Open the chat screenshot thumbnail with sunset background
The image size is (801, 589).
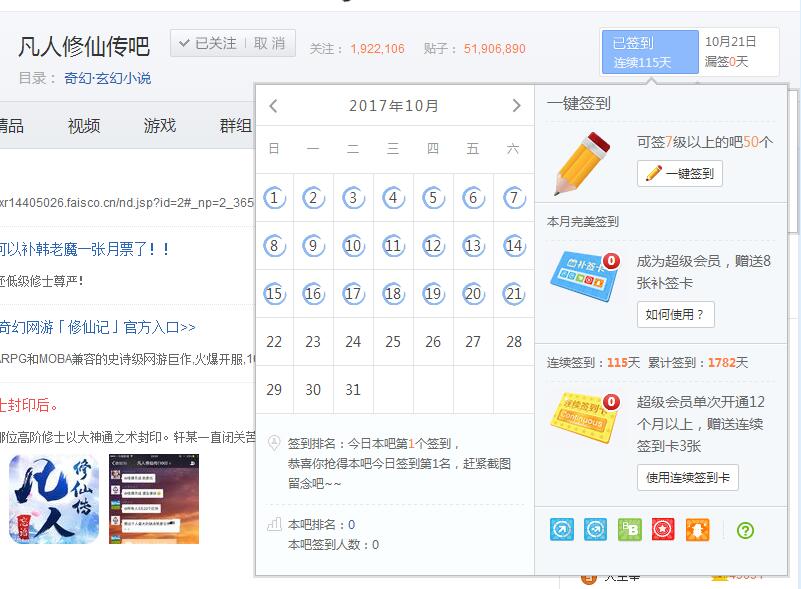tap(154, 499)
